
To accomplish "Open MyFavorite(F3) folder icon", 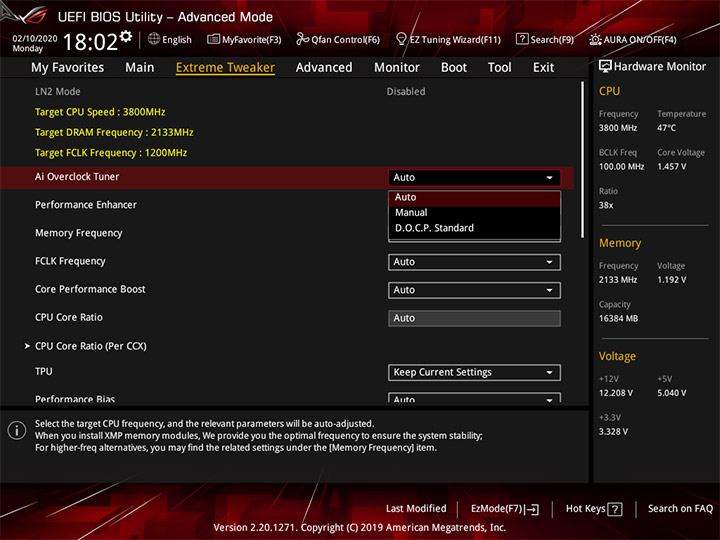I will tap(214, 39).
